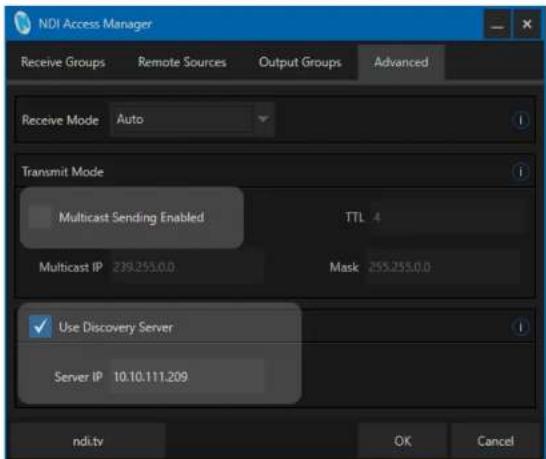Uncheck the Use Discovery Server checkbox
This screenshot has width=546, height=459.
[40, 327]
